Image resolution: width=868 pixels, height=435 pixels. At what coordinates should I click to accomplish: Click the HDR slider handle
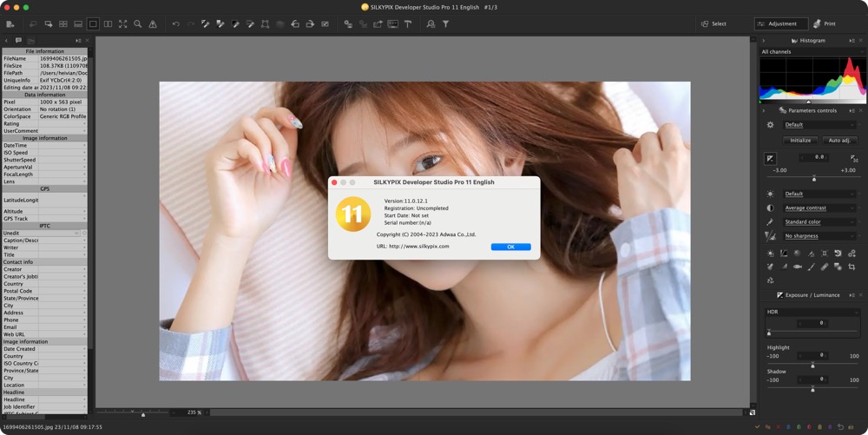tap(769, 333)
